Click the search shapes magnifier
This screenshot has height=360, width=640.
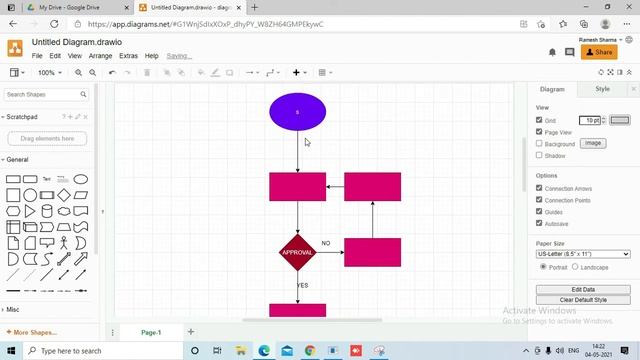[x=83, y=94]
